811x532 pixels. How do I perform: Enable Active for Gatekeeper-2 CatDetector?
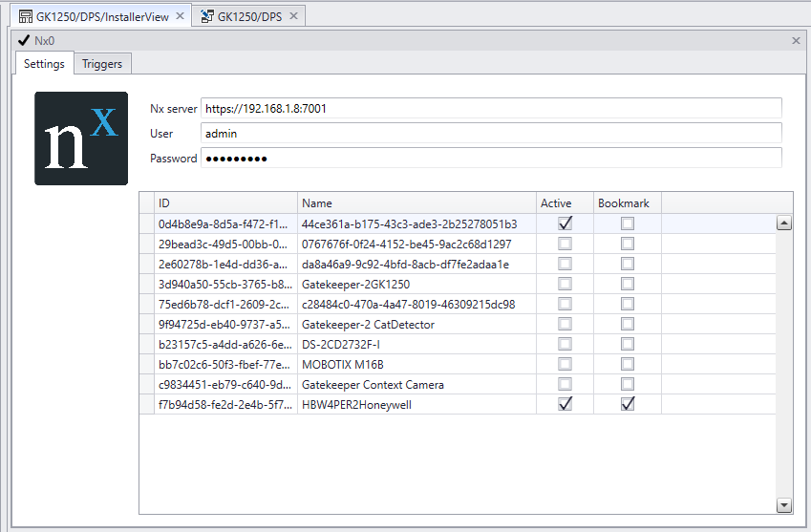(x=565, y=324)
